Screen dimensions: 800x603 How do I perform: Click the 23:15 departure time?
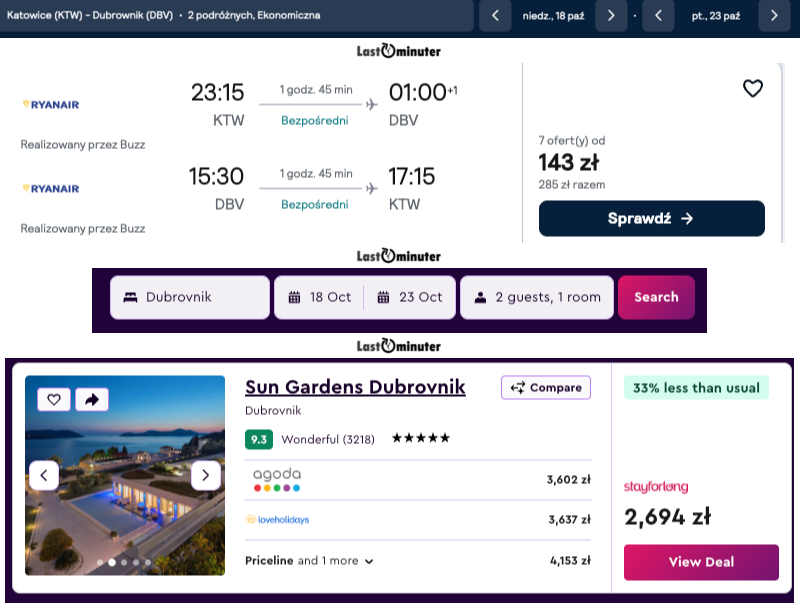(x=217, y=92)
